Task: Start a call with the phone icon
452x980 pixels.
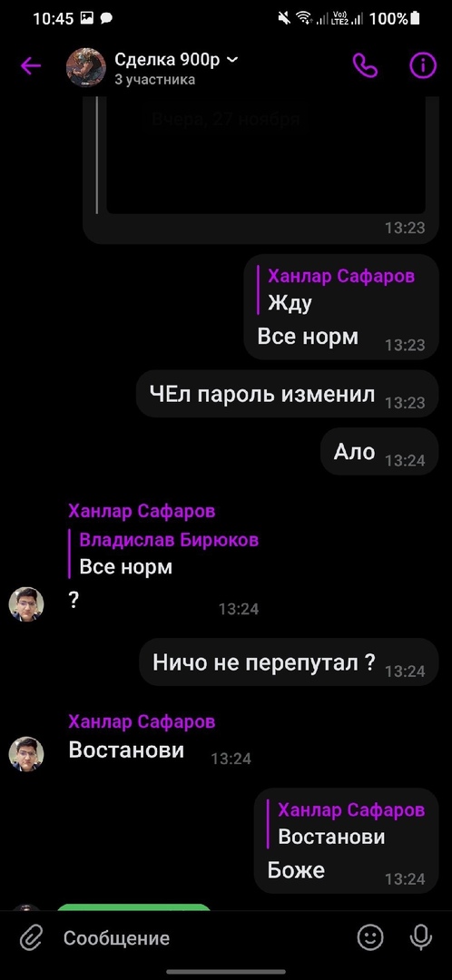Action: (x=365, y=65)
